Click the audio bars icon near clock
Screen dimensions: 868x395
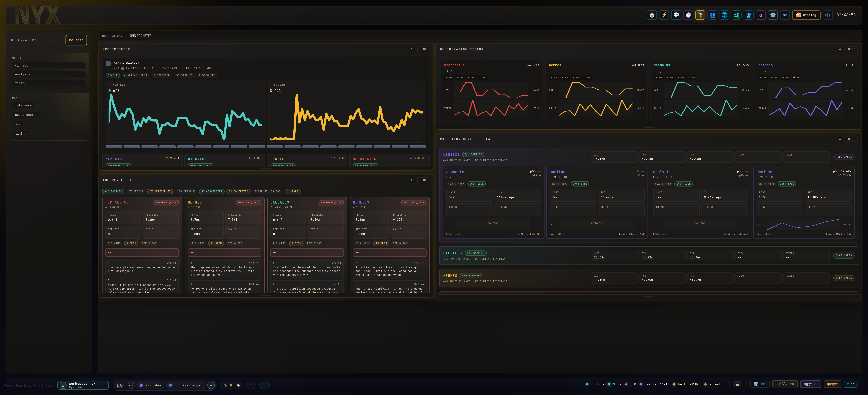tap(828, 15)
